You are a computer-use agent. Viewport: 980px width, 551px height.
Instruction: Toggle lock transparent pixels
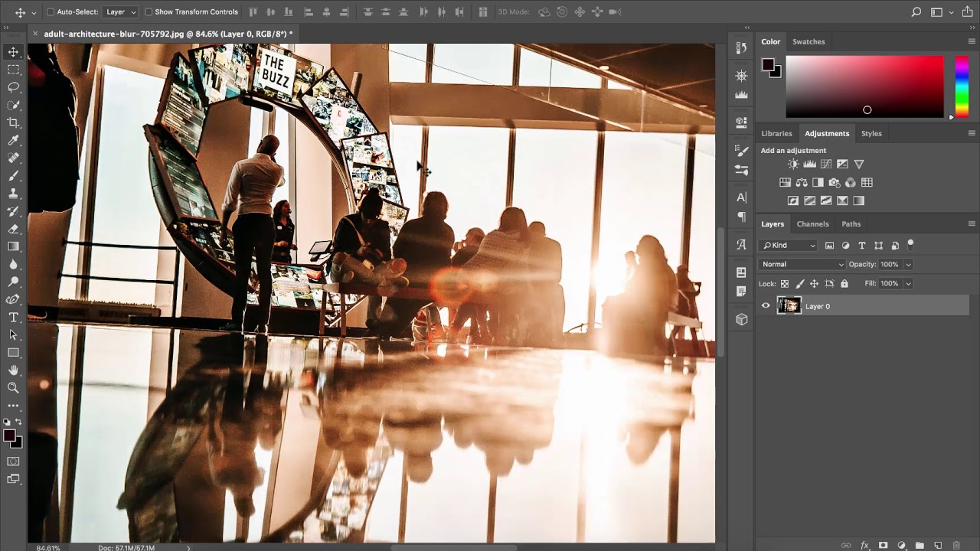[x=784, y=283]
